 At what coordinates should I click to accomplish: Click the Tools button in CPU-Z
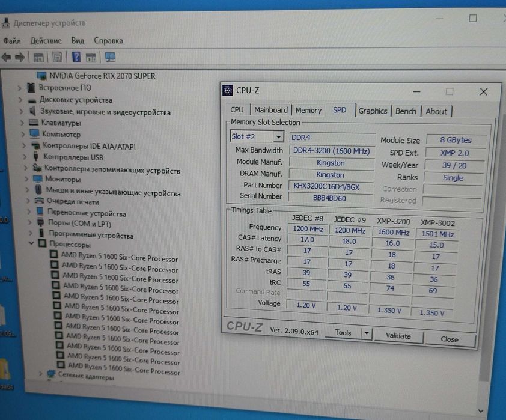(343, 333)
